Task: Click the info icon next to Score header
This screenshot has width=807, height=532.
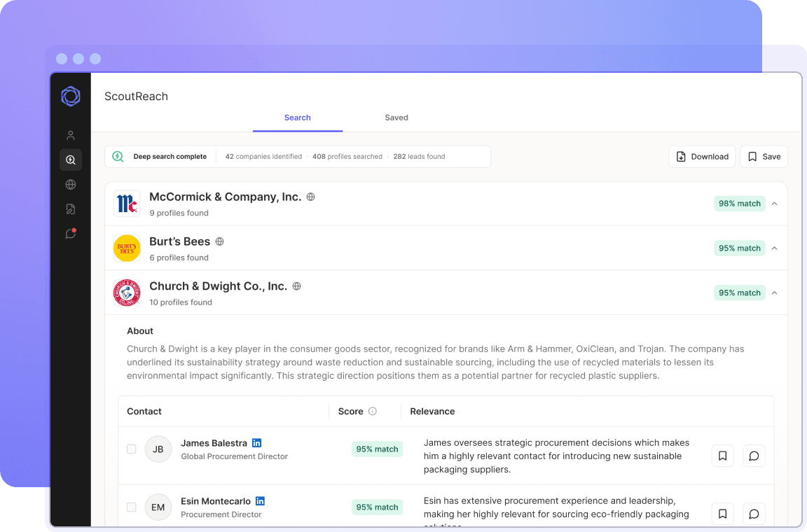Action: coord(374,411)
